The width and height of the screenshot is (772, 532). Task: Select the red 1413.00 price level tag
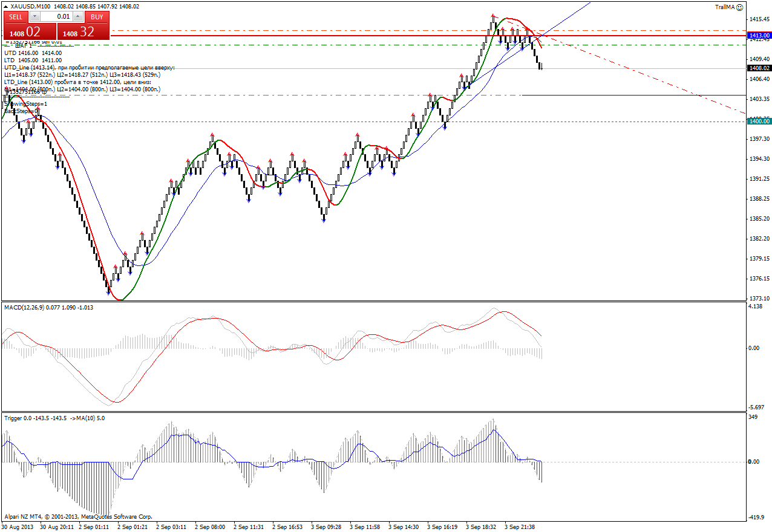point(759,36)
